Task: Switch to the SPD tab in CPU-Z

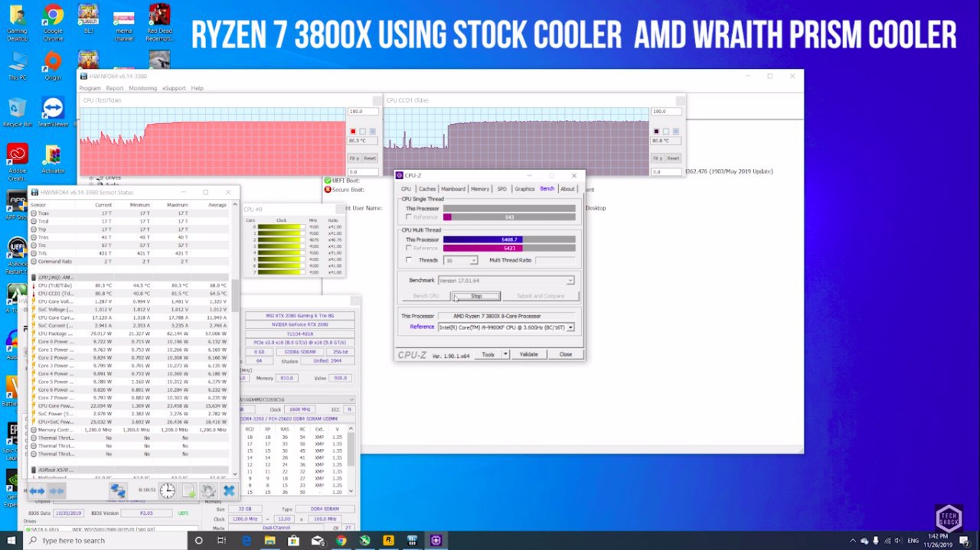Action: click(x=501, y=189)
